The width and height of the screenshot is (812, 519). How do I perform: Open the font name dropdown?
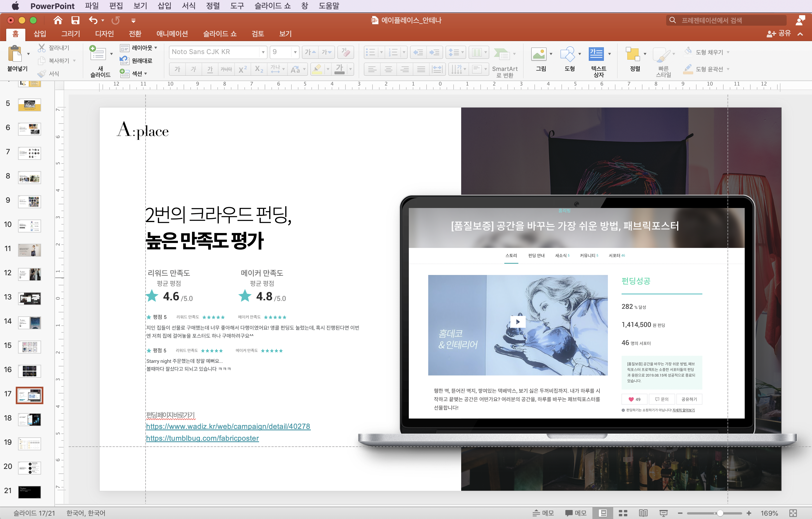click(263, 52)
